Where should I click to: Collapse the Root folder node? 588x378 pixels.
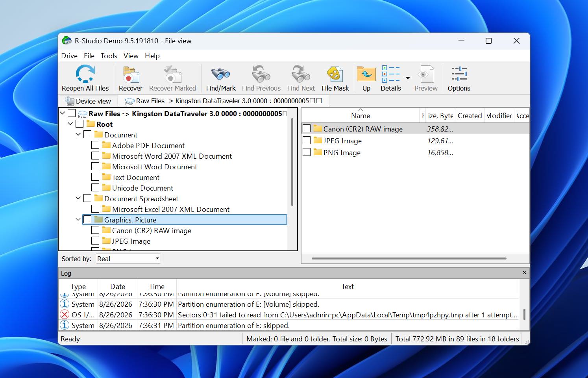(70, 124)
